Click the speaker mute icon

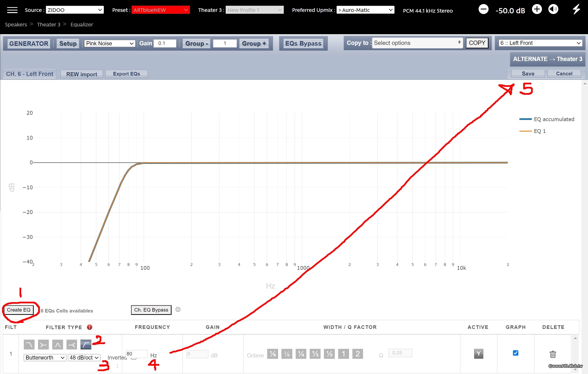click(553, 9)
